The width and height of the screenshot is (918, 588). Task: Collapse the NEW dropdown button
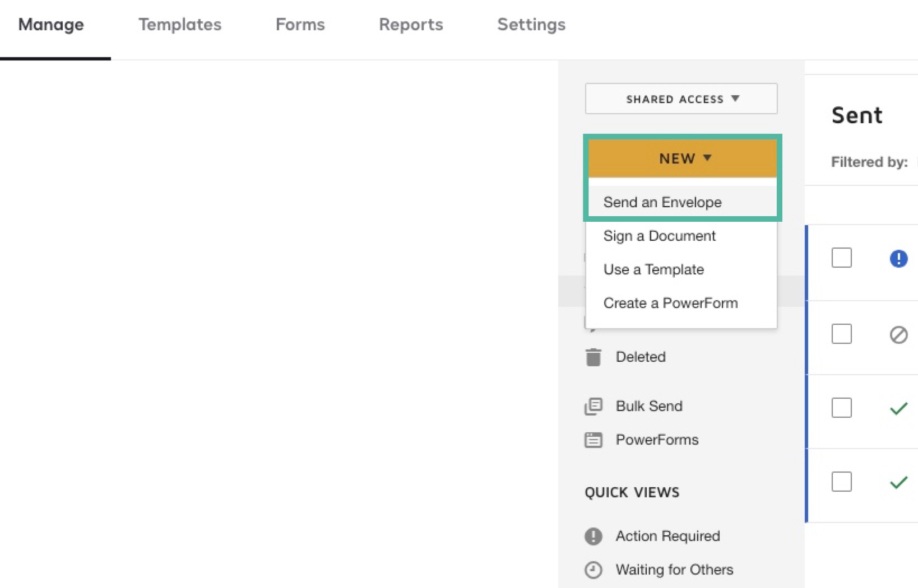(682, 158)
